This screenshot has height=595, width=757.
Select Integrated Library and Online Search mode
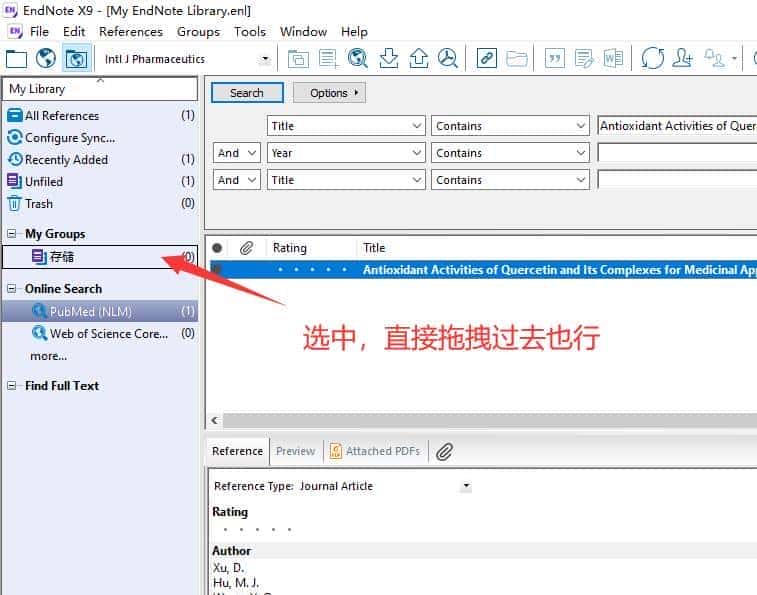76,59
